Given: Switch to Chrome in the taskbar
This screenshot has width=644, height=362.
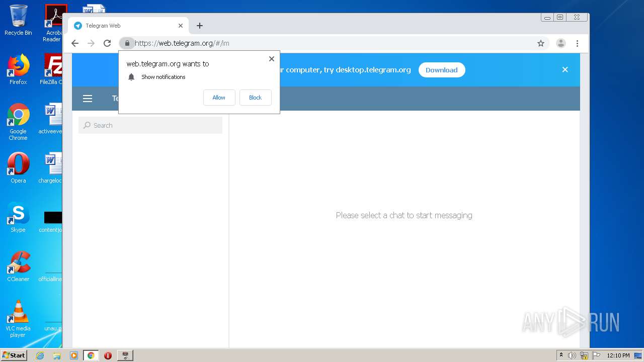Looking at the screenshot, I should coord(91,355).
